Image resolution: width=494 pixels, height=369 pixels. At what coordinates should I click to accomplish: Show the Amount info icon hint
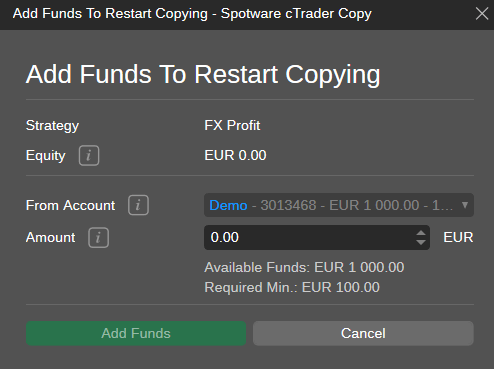click(98, 238)
